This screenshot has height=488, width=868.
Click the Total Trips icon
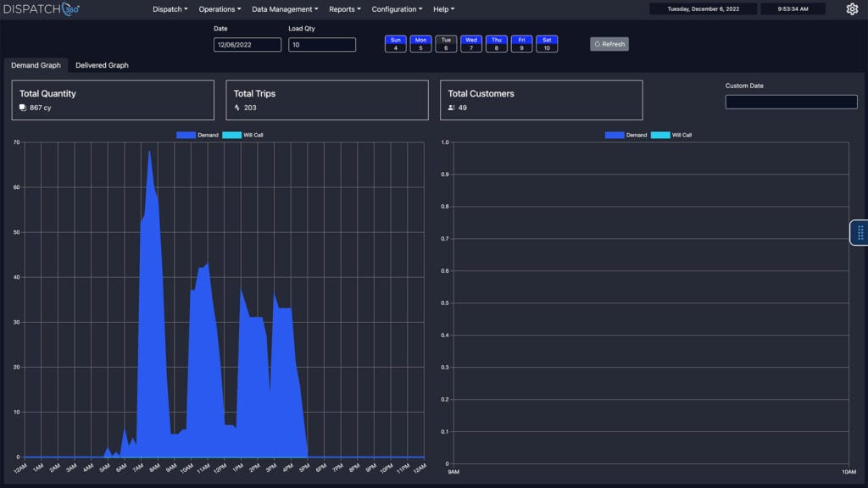tap(237, 108)
